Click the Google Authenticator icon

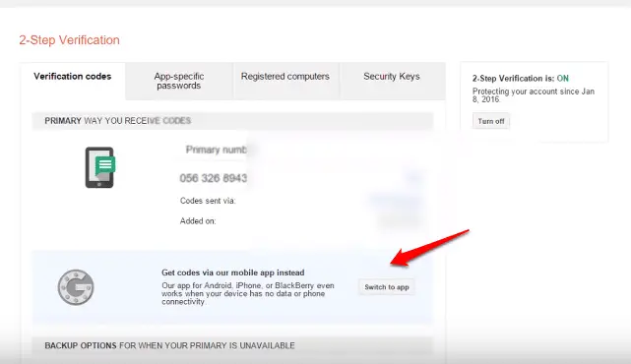coord(76,287)
